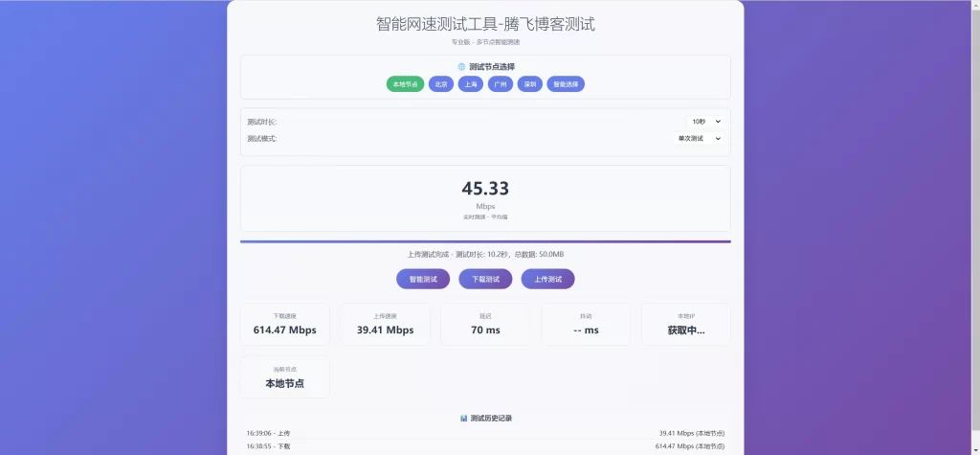This screenshot has height=455, width=980.
Task: Click history row 16:39:06 - 上传
Action: tap(485, 433)
